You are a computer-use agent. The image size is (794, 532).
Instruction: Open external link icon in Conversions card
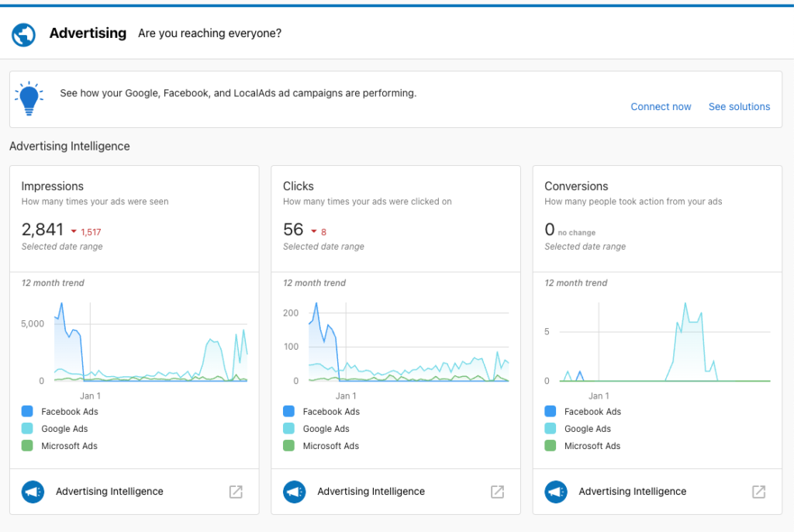759,492
